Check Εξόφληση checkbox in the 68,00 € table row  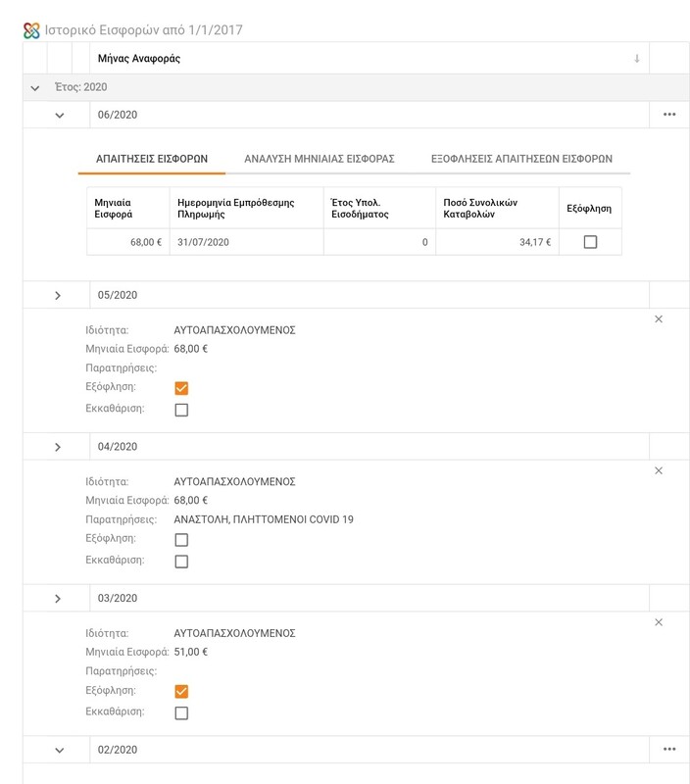pos(590,242)
